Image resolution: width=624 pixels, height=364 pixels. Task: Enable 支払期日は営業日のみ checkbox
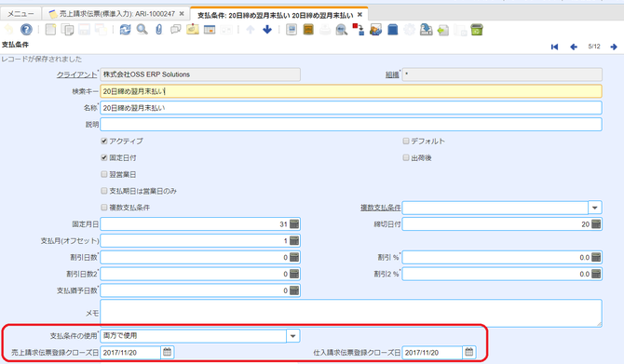pyautogui.click(x=104, y=191)
